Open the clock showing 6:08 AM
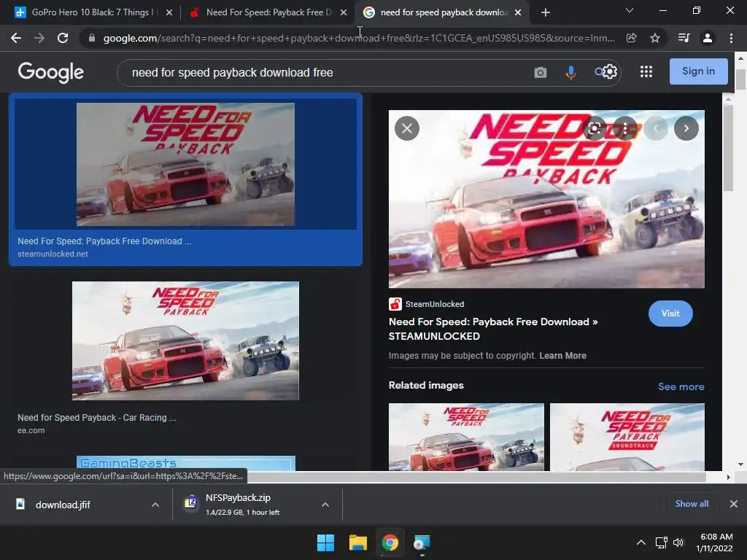The height and width of the screenshot is (560, 747). pyautogui.click(x=715, y=542)
